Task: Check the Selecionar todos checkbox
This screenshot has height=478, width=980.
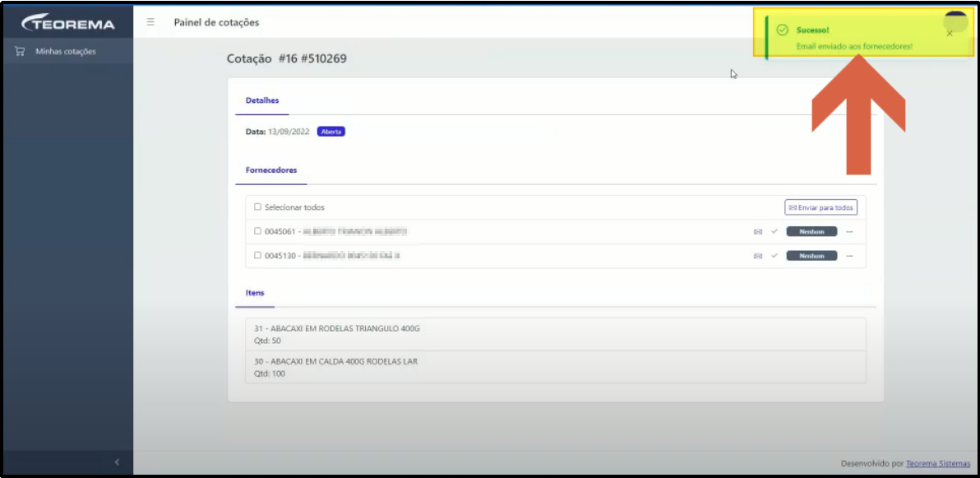Action: (257, 207)
